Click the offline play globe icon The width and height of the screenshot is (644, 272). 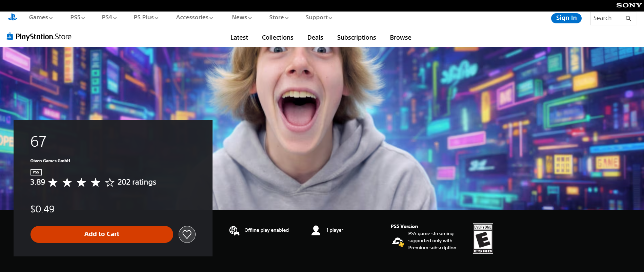click(234, 231)
